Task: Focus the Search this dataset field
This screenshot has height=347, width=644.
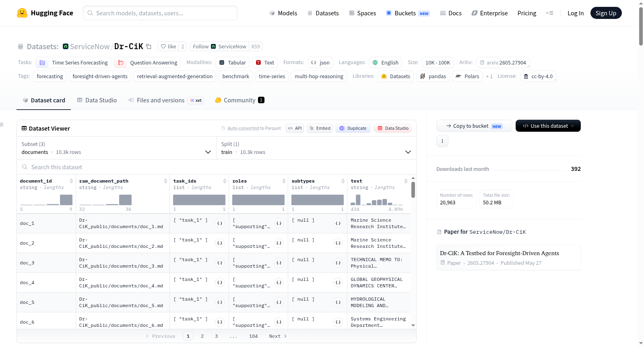Action: (217, 167)
